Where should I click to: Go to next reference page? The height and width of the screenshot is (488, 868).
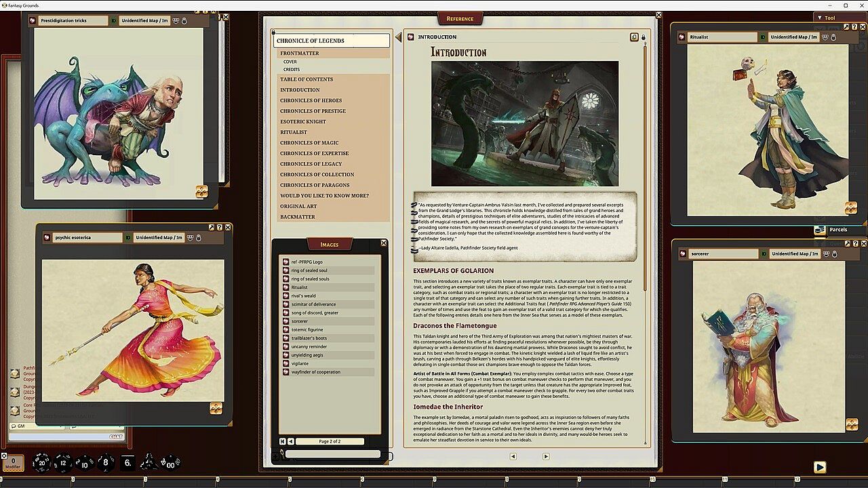click(546, 456)
